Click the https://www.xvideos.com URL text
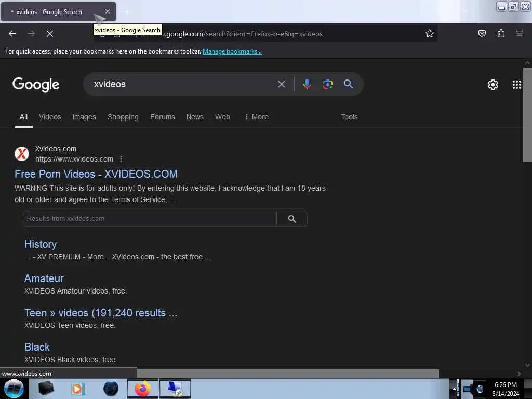The width and height of the screenshot is (532, 399). [x=74, y=159]
